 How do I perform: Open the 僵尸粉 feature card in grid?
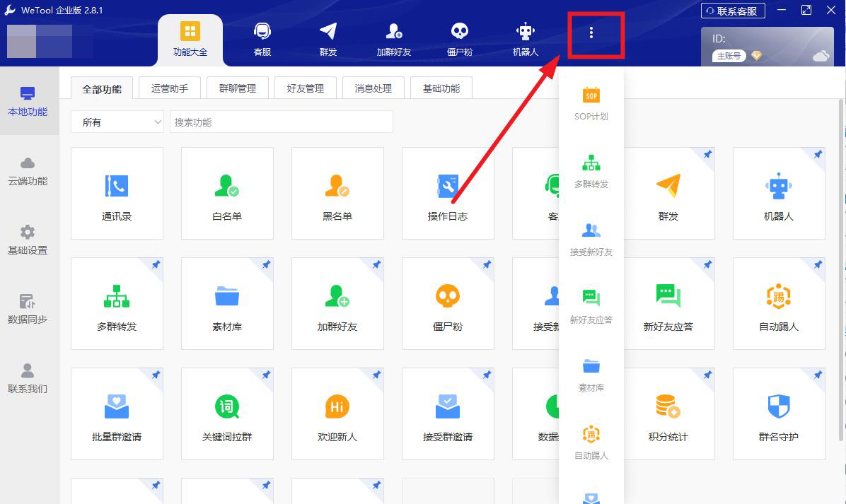point(448,303)
